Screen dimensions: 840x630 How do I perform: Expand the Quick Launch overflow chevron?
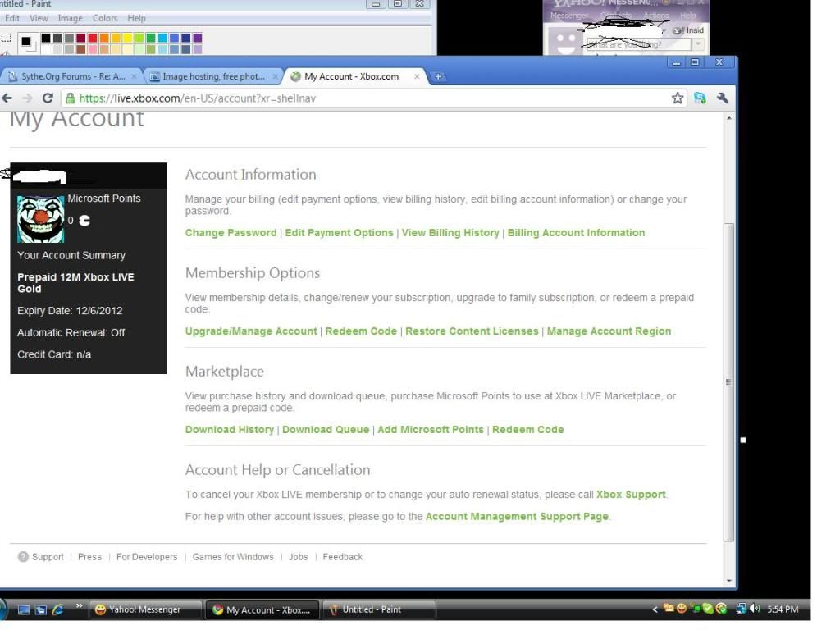click(80, 605)
